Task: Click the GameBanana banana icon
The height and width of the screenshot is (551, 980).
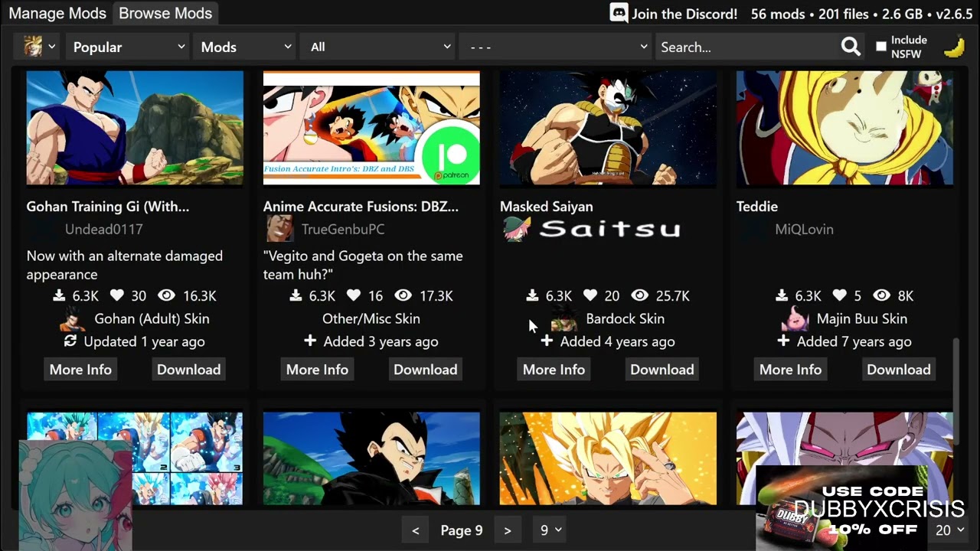Action: click(x=953, y=47)
